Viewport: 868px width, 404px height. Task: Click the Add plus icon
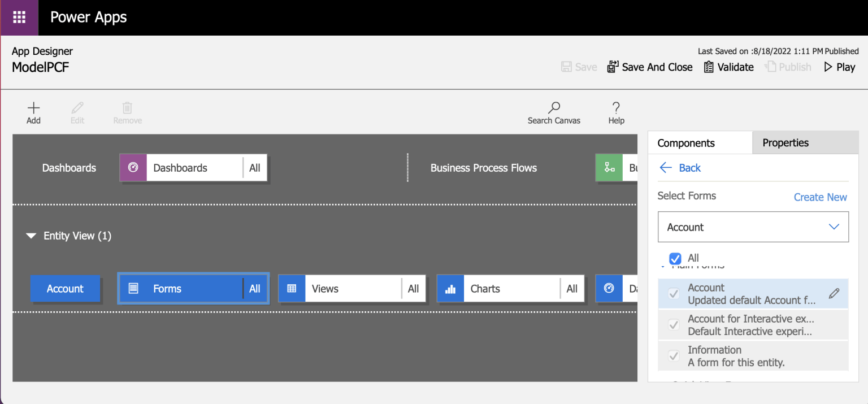(x=33, y=107)
